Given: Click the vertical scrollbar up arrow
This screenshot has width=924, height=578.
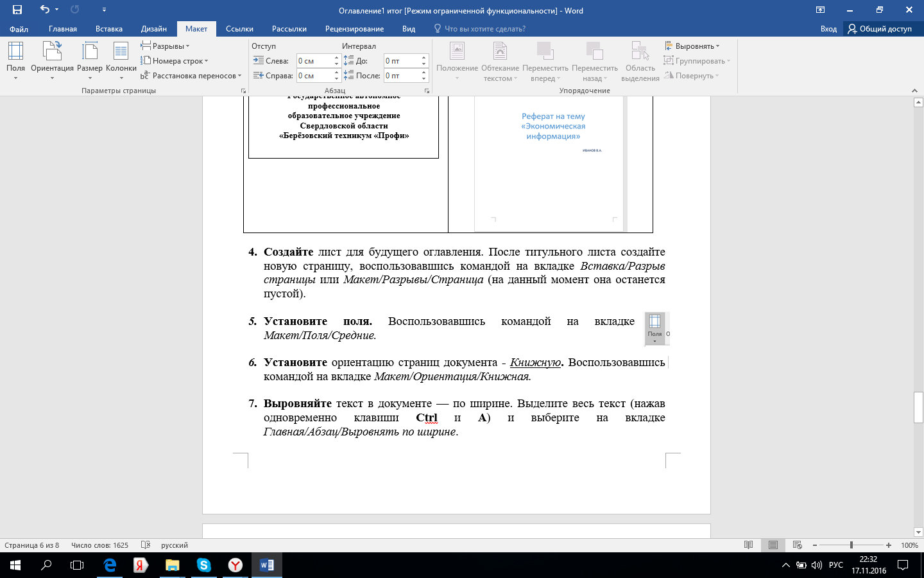Looking at the screenshot, I should click(918, 102).
